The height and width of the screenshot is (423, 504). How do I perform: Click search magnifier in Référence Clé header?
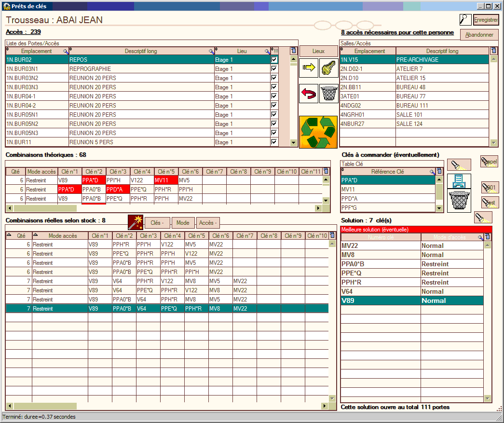point(432,172)
